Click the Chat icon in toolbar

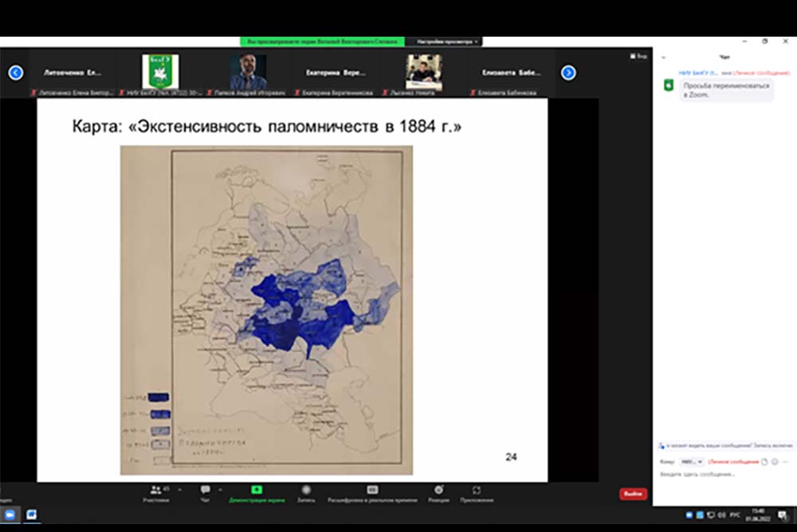(x=206, y=491)
